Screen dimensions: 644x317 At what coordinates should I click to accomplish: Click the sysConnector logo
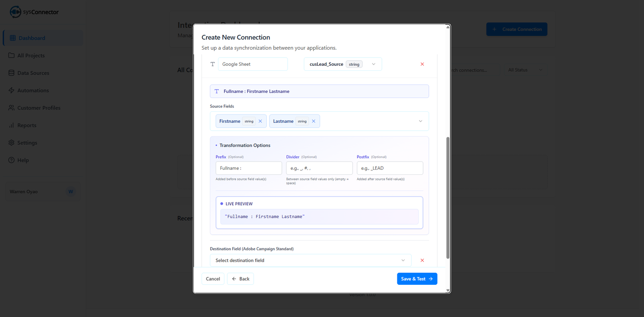(16, 12)
